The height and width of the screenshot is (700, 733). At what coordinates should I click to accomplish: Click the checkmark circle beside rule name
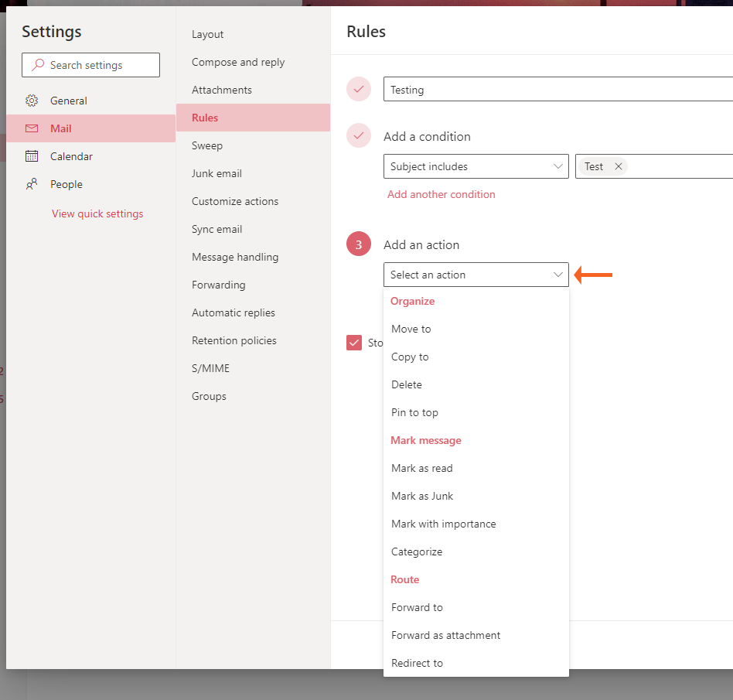[x=359, y=90]
